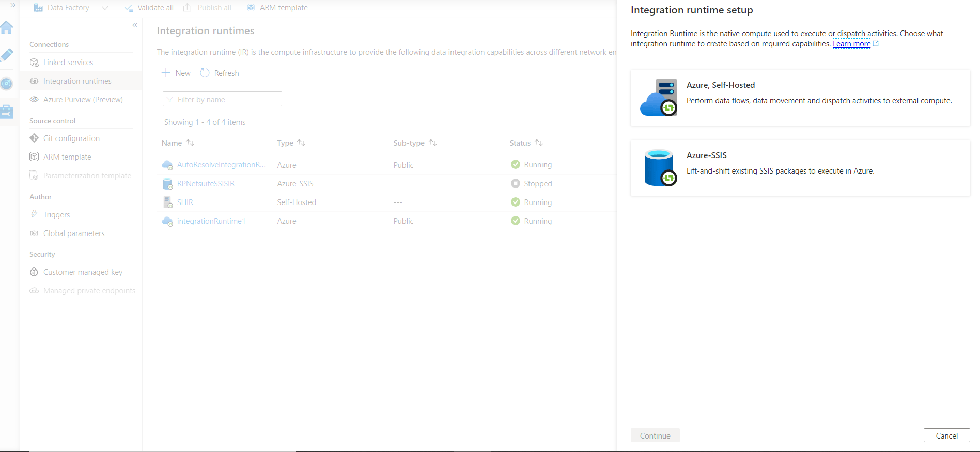Click the plus icon next to New
The height and width of the screenshot is (452, 980).
click(166, 73)
